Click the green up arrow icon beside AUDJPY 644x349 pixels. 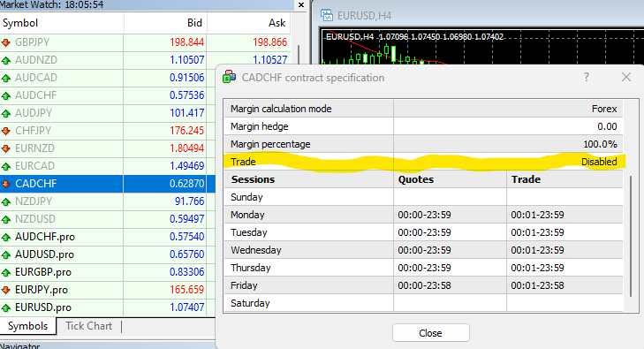pyautogui.click(x=6, y=113)
